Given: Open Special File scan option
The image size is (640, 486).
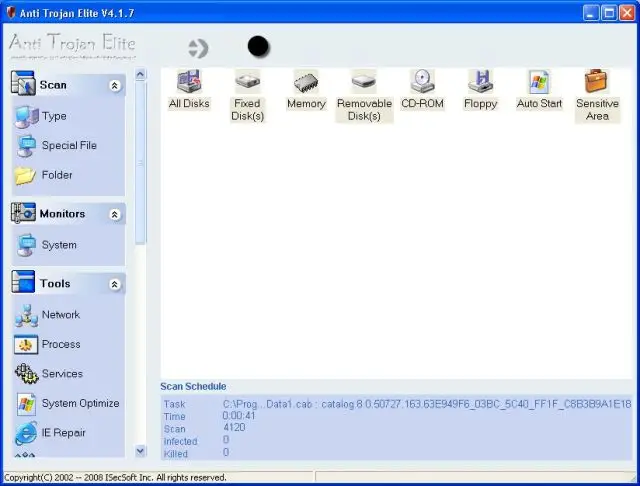Looking at the screenshot, I should (x=56, y=146).
